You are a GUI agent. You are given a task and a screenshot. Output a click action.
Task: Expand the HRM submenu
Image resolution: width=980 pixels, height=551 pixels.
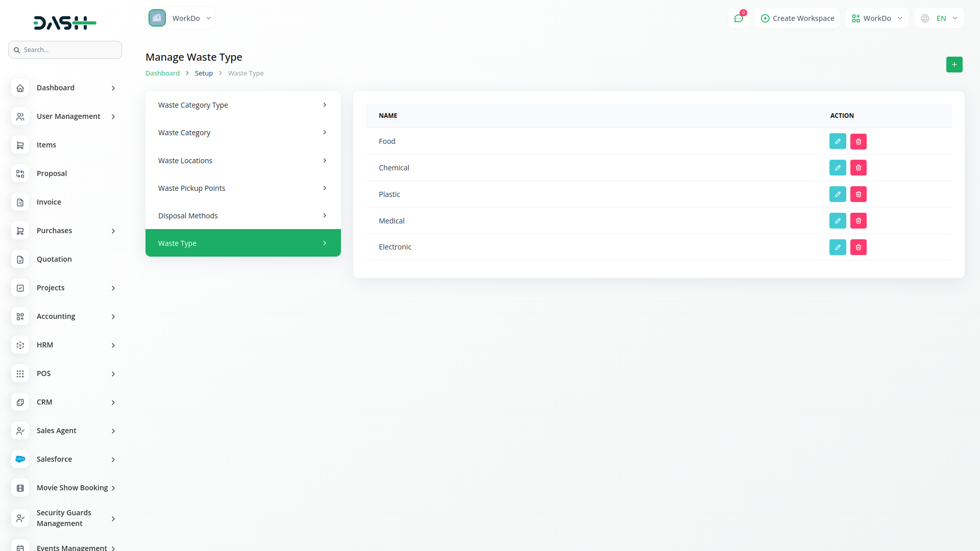[113, 345]
